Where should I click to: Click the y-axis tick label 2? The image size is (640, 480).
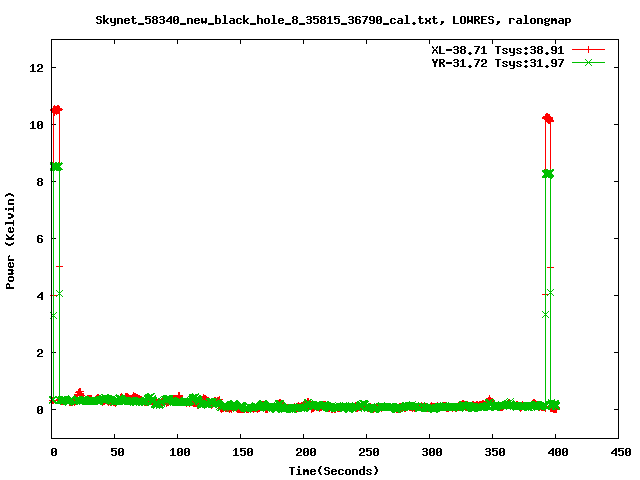point(41,353)
